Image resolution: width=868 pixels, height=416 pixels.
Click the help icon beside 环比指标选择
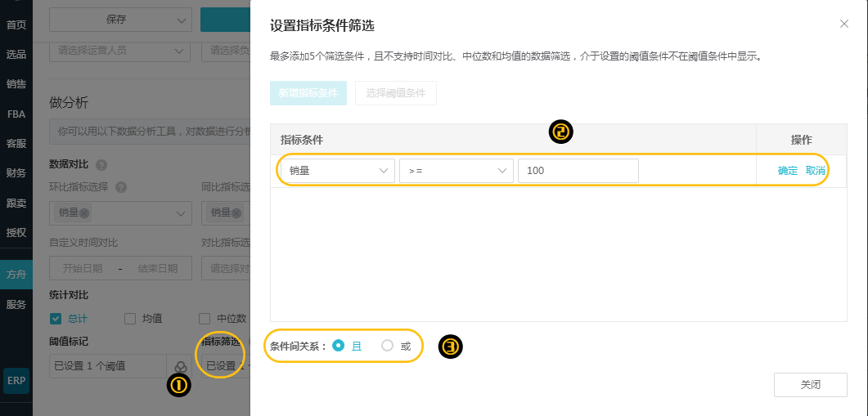[121, 187]
